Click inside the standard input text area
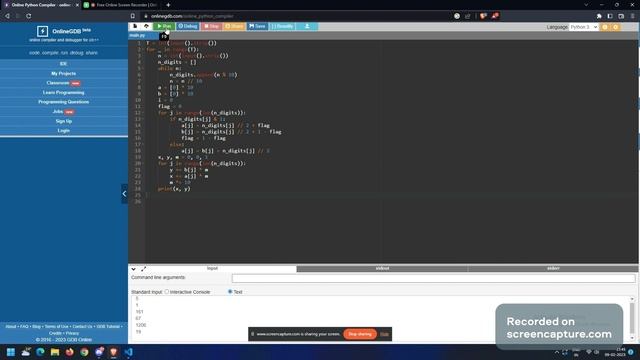 (380, 318)
